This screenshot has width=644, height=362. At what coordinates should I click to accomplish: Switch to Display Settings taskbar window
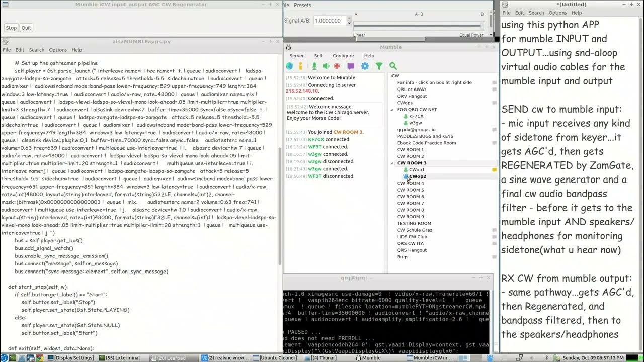[71, 358]
